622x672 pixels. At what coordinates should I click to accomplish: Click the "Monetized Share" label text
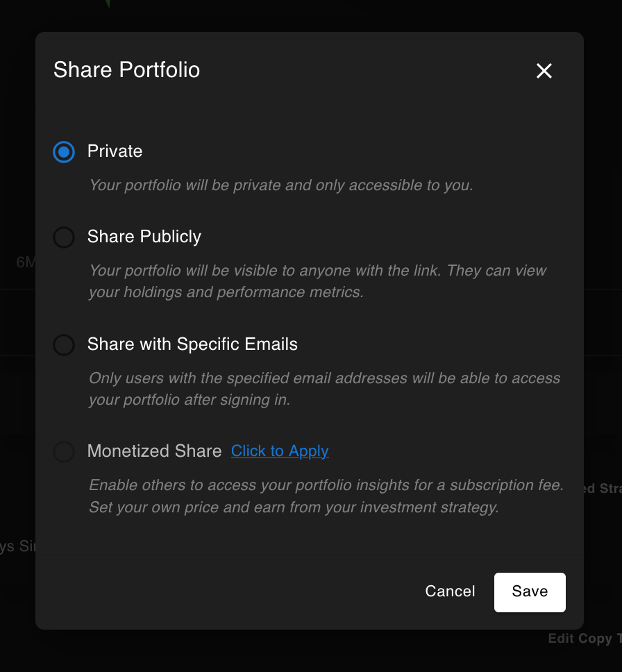pyautogui.click(x=154, y=451)
